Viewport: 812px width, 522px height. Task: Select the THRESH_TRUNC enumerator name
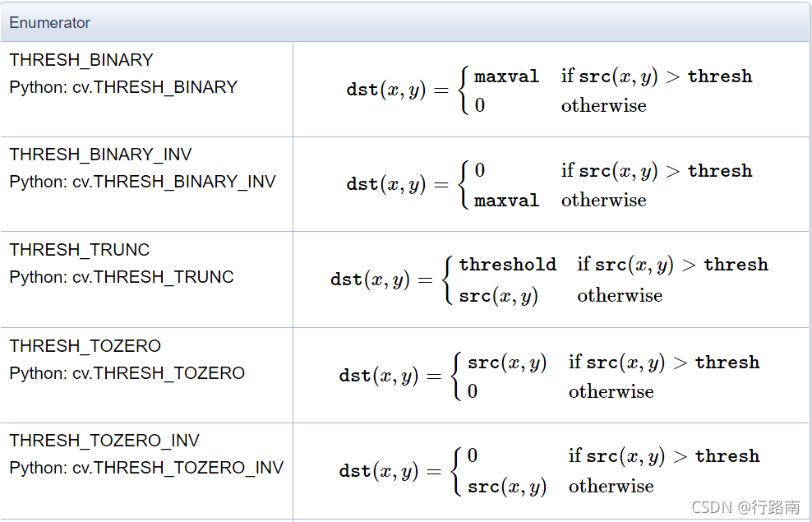[x=79, y=250]
